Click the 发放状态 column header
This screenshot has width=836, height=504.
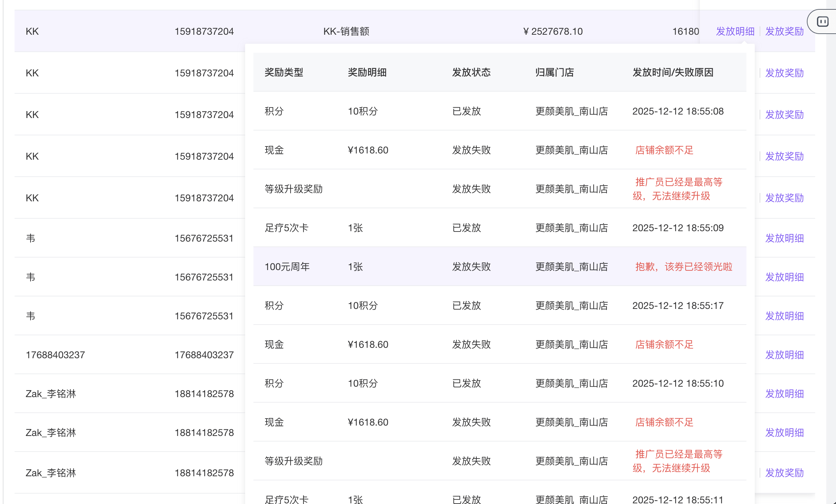[x=471, y=72]
